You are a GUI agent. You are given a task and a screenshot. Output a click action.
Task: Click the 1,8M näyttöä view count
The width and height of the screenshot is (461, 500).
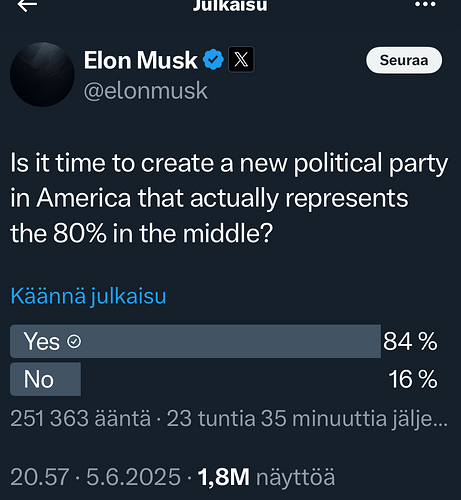[x=266, y=477]
